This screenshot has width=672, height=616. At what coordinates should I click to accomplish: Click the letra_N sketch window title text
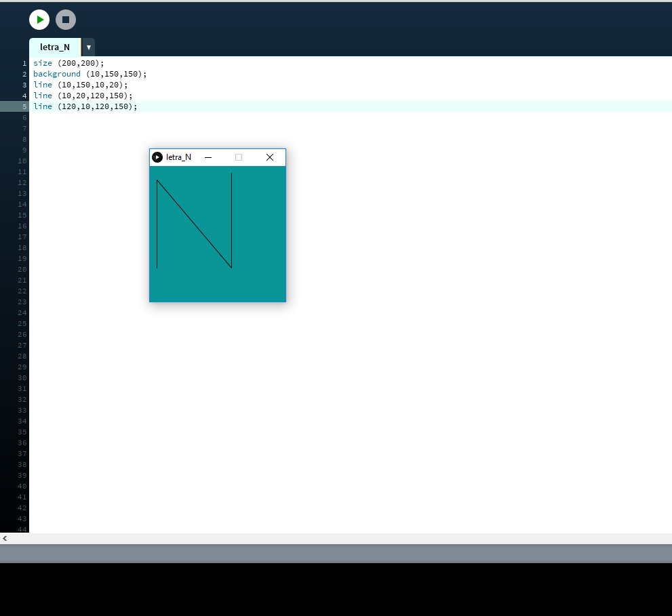point(179,157)
